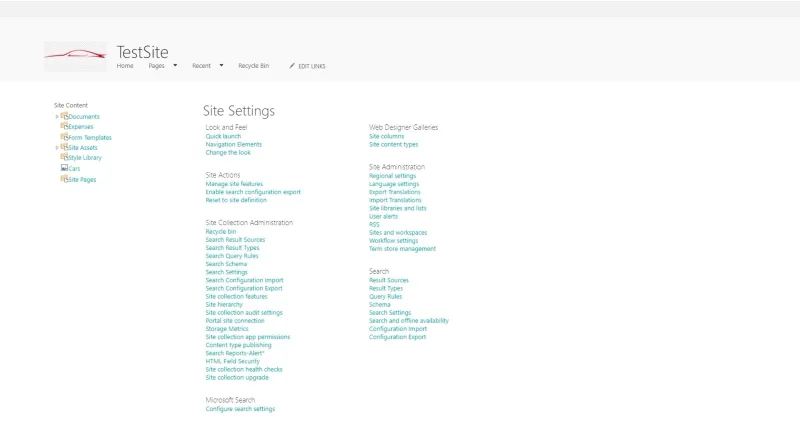
Task: Click the Documents library folder icon
Action: (x=64, y=116)
